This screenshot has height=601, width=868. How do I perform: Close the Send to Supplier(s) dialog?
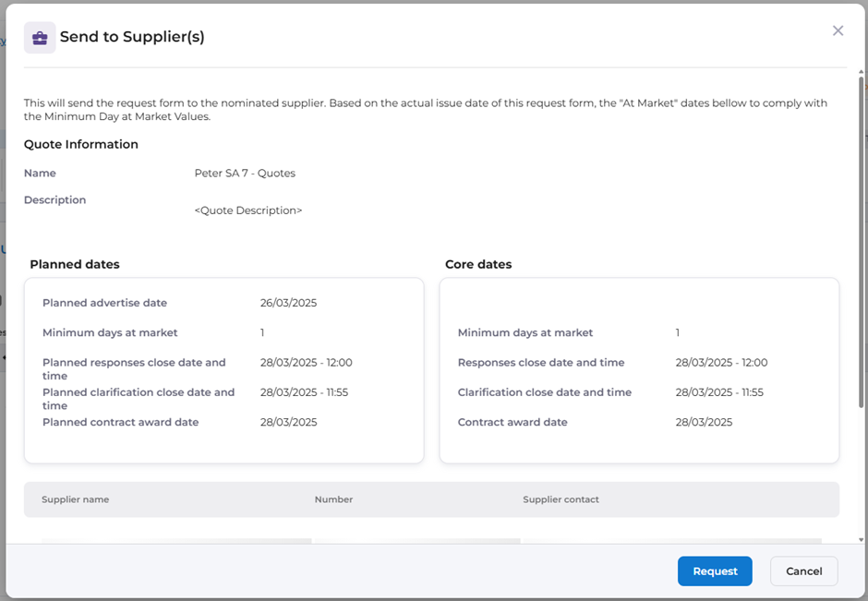(x=838, y=30)
